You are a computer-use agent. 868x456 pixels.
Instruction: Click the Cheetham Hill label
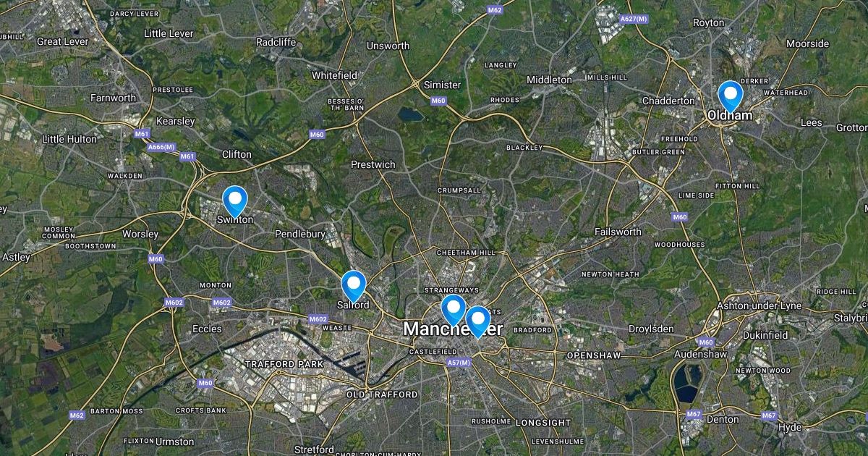[466, 252]
